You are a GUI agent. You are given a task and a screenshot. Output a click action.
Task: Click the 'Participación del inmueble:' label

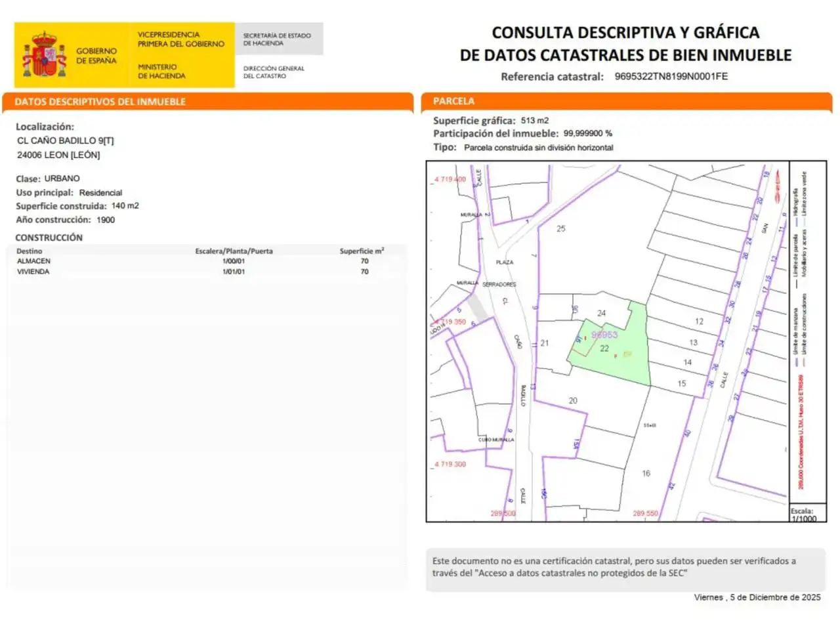(495, 134)
